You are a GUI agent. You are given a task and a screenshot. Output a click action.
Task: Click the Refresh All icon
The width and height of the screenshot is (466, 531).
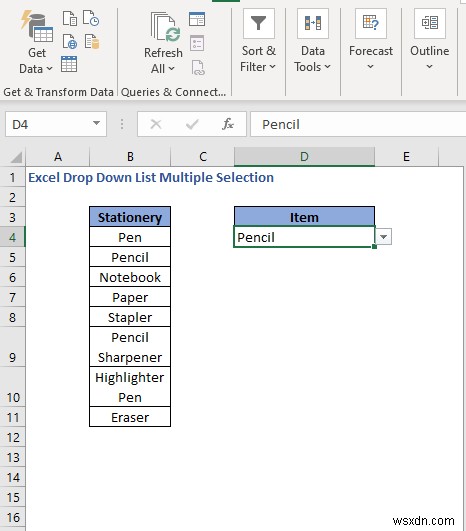click(165, 27)
